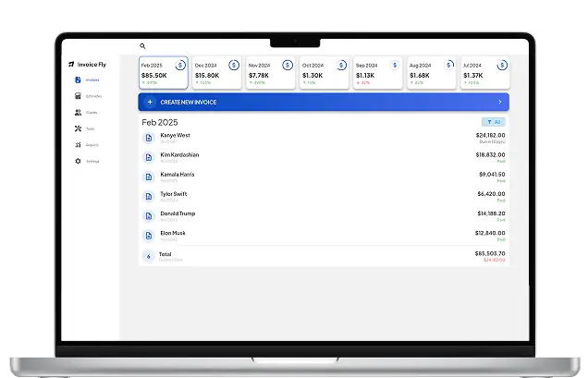Click the document icon beside Kim Kardashian
Viewport: 588px width, 378px height.
[148, 157]
